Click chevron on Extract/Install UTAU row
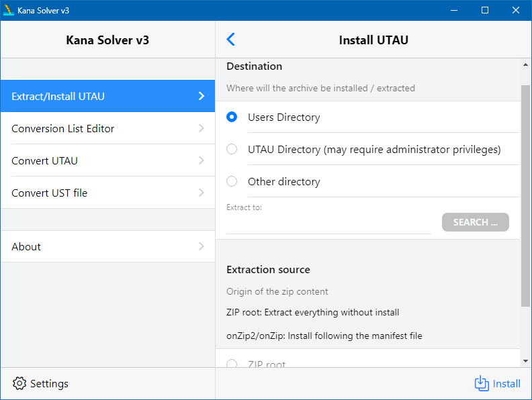This screenshot has width=532, height=400. point(202,96)
